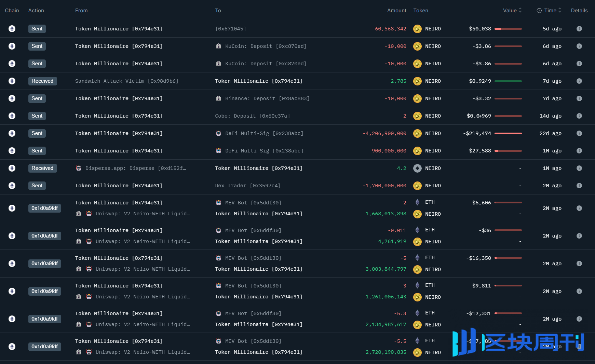Viewport: 595px width, 364px height.
Task: Click the To column header
Action: click(x=218, y=11)
